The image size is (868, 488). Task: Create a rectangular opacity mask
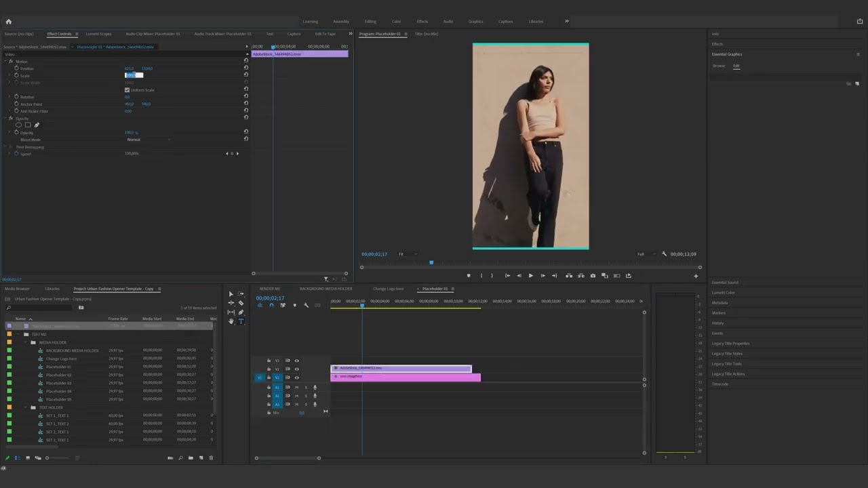point(28,125)
